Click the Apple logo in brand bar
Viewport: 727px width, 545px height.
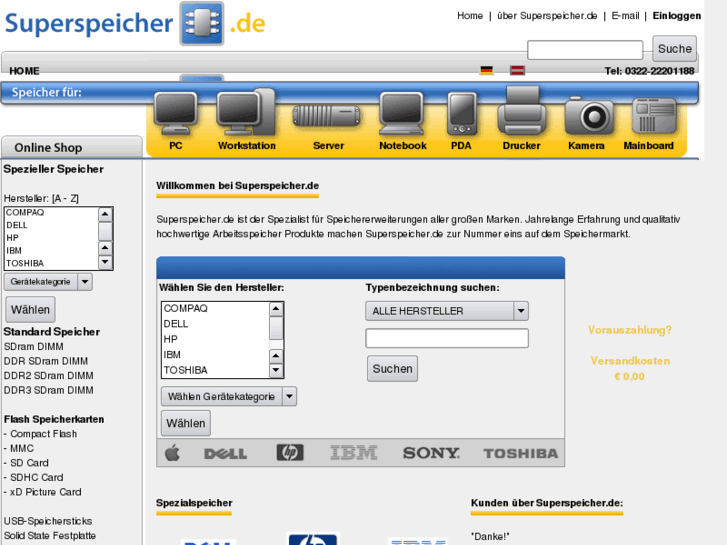172,453
